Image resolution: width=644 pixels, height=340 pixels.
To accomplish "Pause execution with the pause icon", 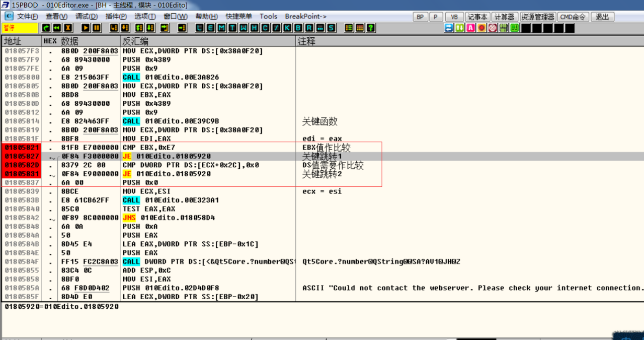I will click(97, 28).
